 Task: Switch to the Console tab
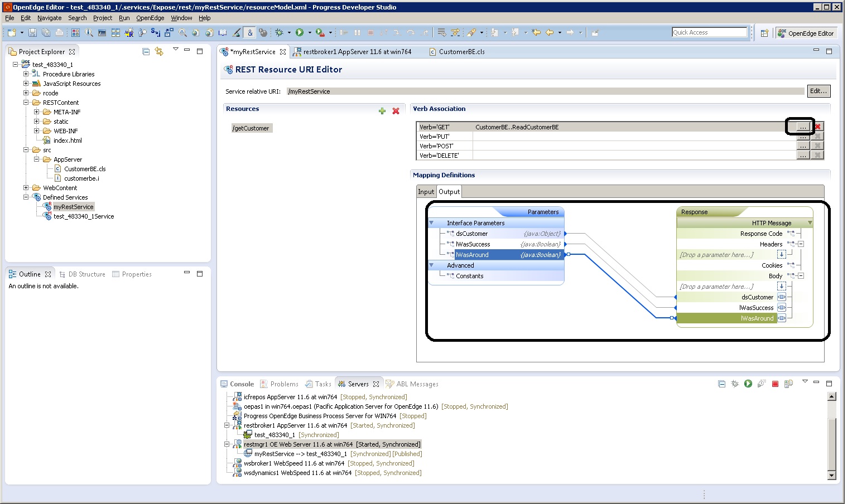pos(237,384)
